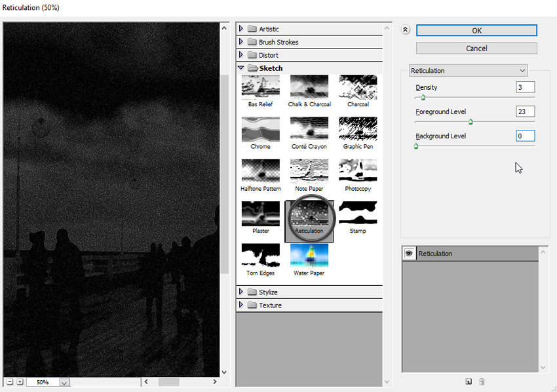Select the Water Paper filter thumbnail
557x392 pixels.
point(309,255)
